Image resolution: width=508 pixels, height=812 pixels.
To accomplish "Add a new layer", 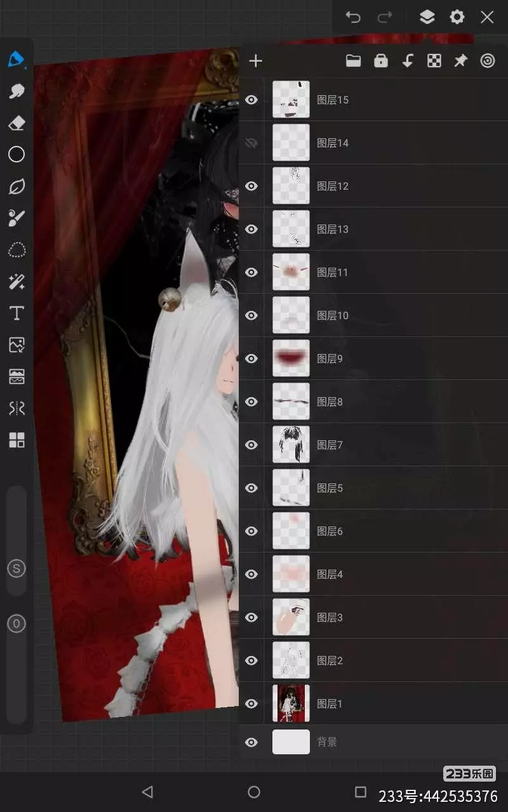I will coord(255,61).
